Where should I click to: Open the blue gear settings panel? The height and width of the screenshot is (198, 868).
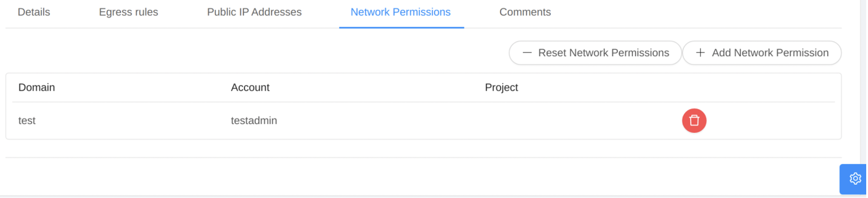[x=854, y=178]
